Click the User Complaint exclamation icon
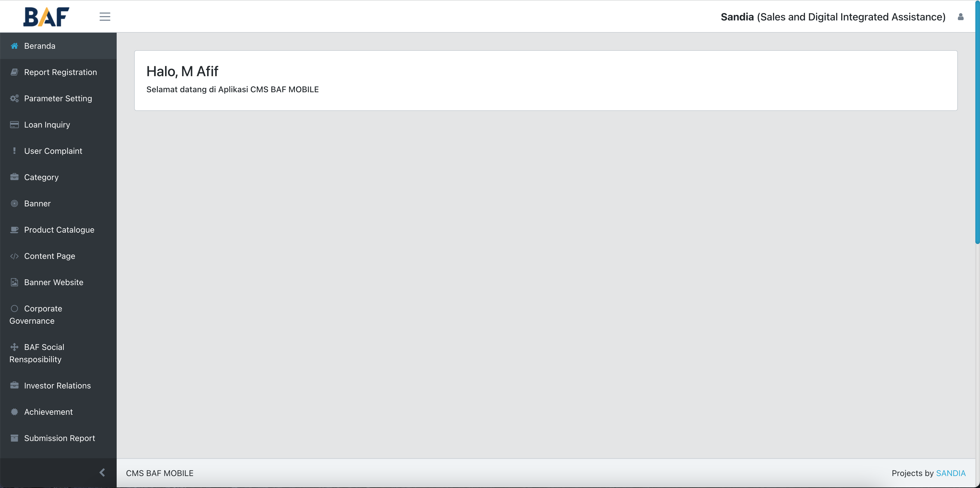The height and width of the screenshot is (488, 980). tap(15, 151)
